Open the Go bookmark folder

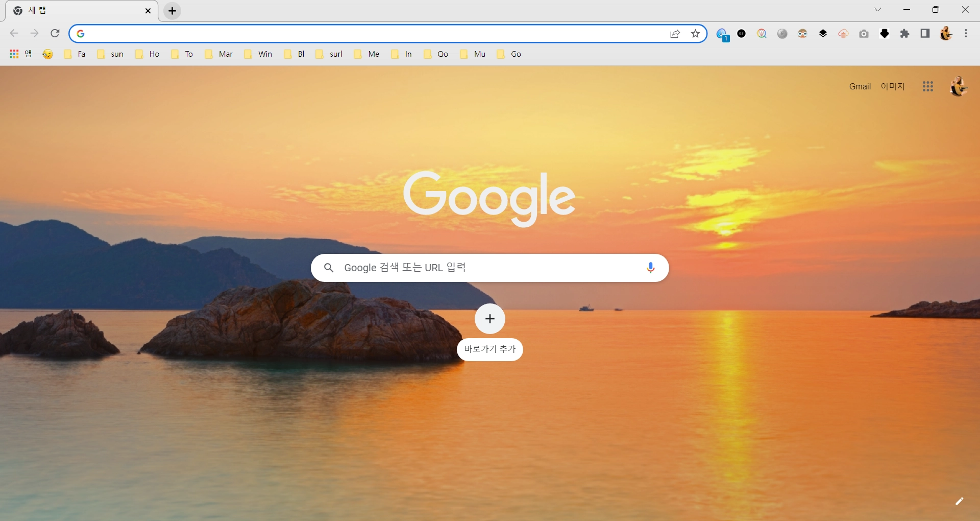click(x=509, y=54)
